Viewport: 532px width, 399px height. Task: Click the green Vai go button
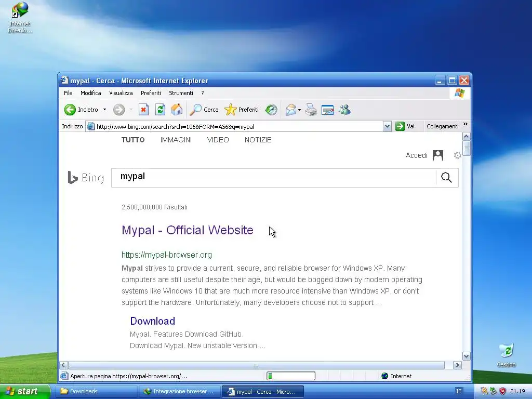click(405, 126)
